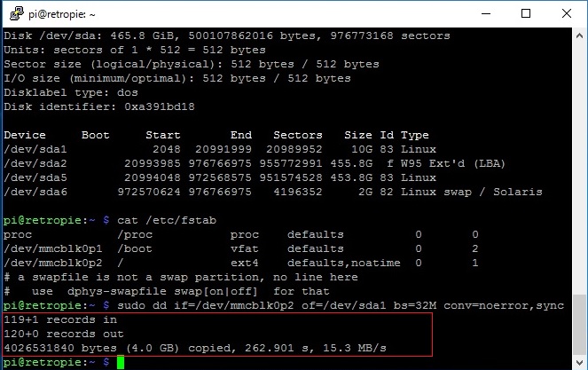
Task: Click the 'dphys-swapfile' comment text
Action: (x=117, y=292)
